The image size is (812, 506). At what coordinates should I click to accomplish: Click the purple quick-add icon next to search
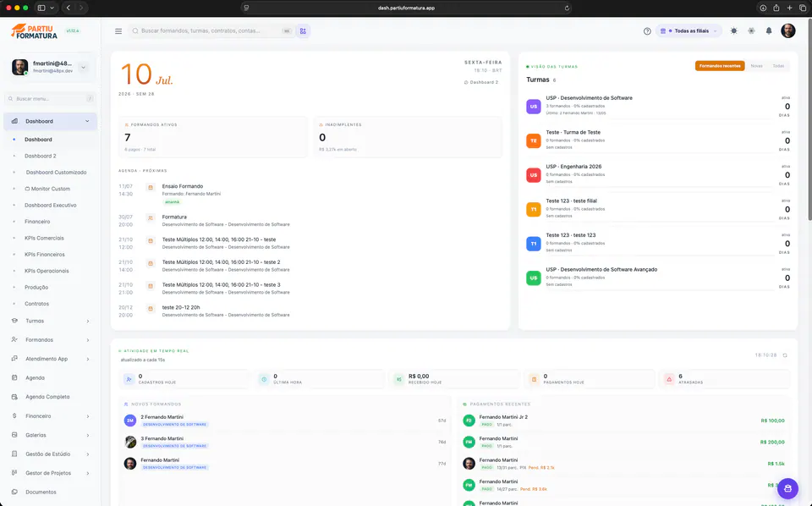pyautogui.click(x=303, y=31)
